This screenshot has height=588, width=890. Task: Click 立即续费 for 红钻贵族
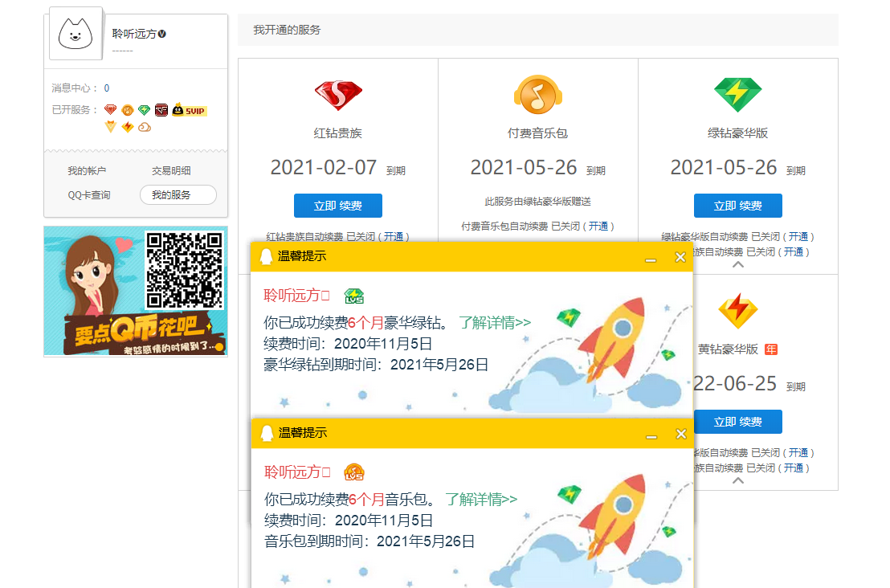(x=338, y=206)
